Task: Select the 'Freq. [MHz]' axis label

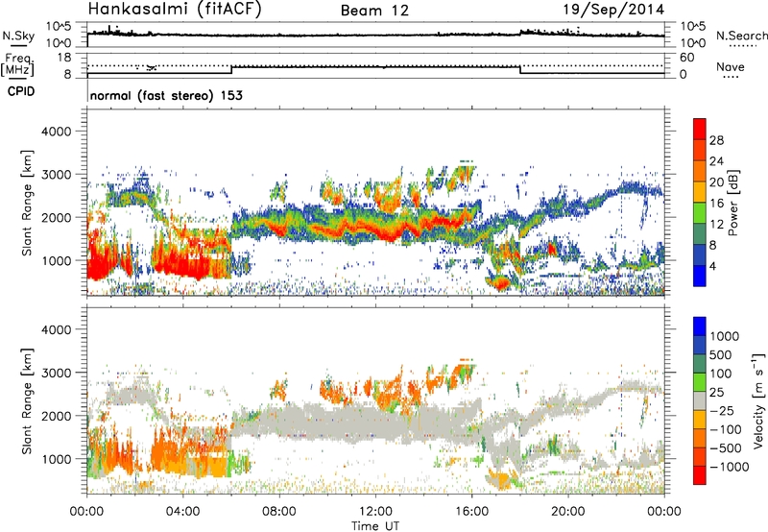Action: coord(17,64)
